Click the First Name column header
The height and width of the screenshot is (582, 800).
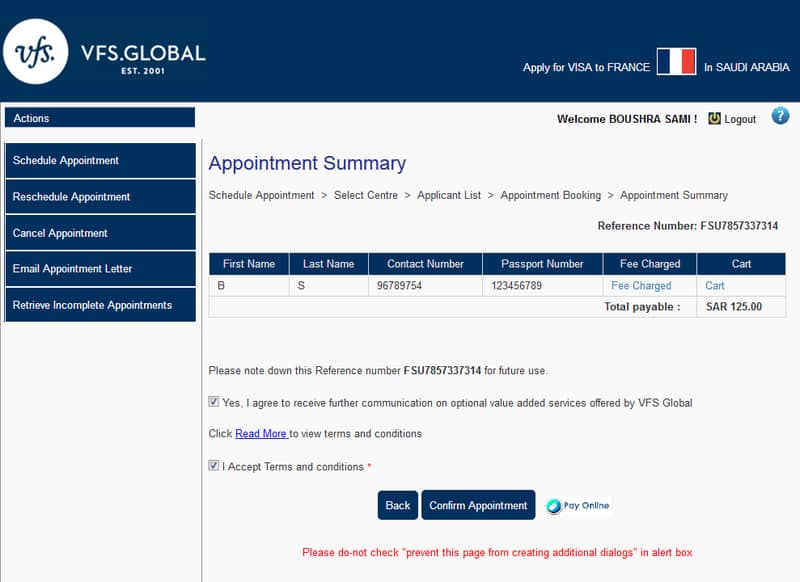click(x=249, y=264)
